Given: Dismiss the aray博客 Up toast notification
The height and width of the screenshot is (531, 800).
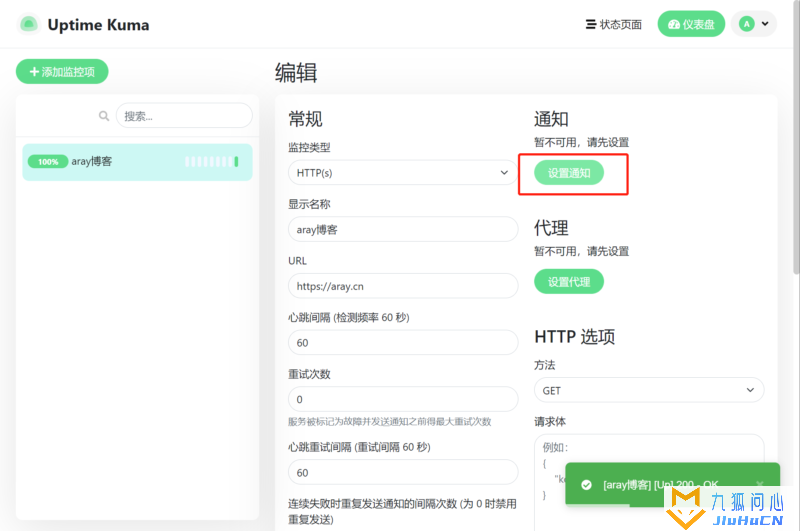Looking at the screenshot, I should coord(760,484).
